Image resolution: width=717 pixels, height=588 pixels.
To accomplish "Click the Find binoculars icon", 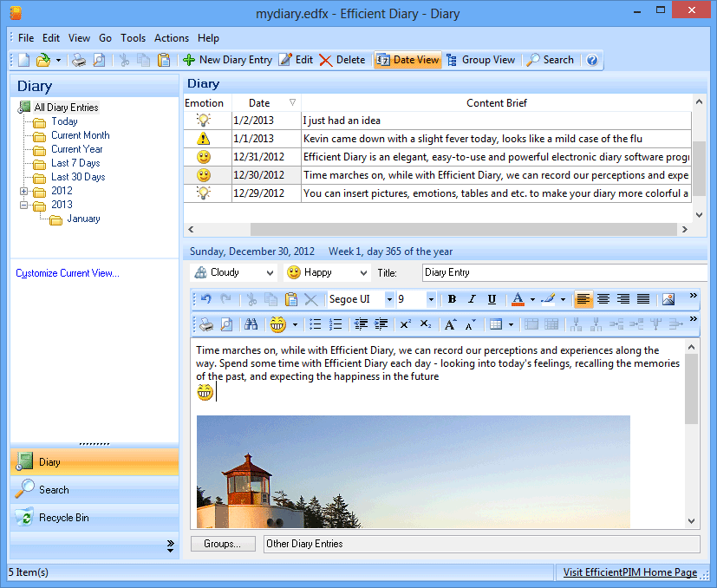I will click(x=251, y=324).
